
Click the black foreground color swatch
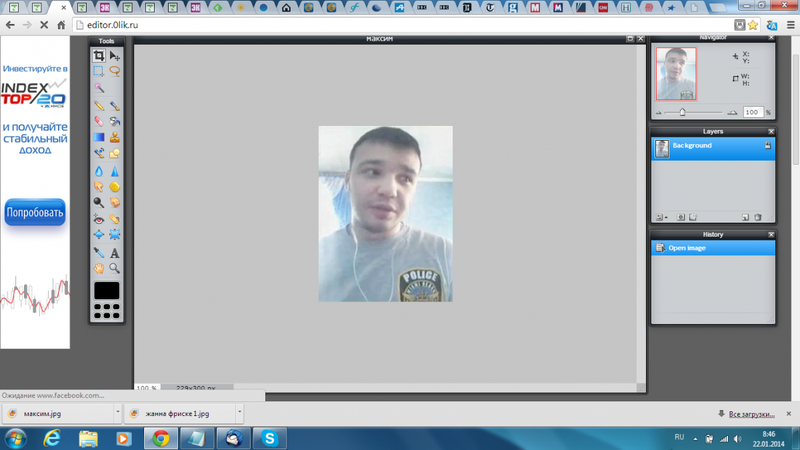click(106, 290)
